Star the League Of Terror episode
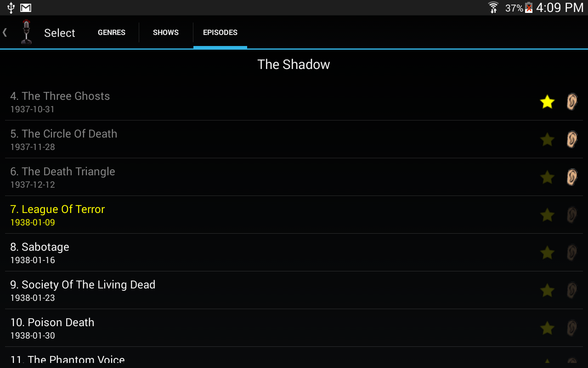 (x=547, y=215)
